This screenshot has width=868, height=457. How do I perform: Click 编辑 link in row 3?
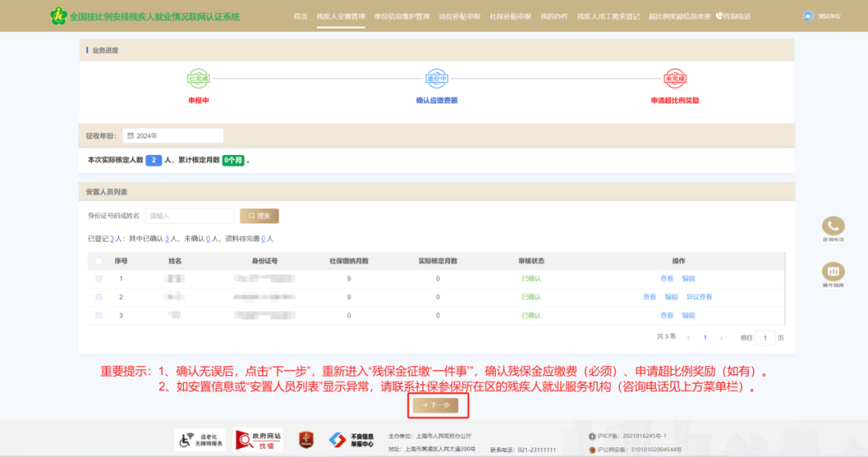688,316
